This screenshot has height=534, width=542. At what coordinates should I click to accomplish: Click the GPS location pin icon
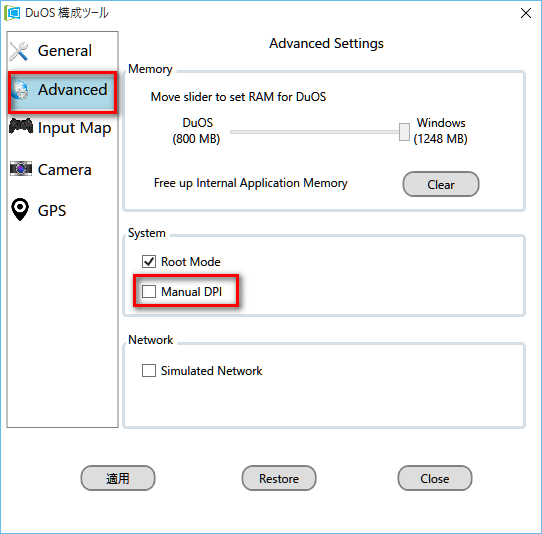click(20, 209)
